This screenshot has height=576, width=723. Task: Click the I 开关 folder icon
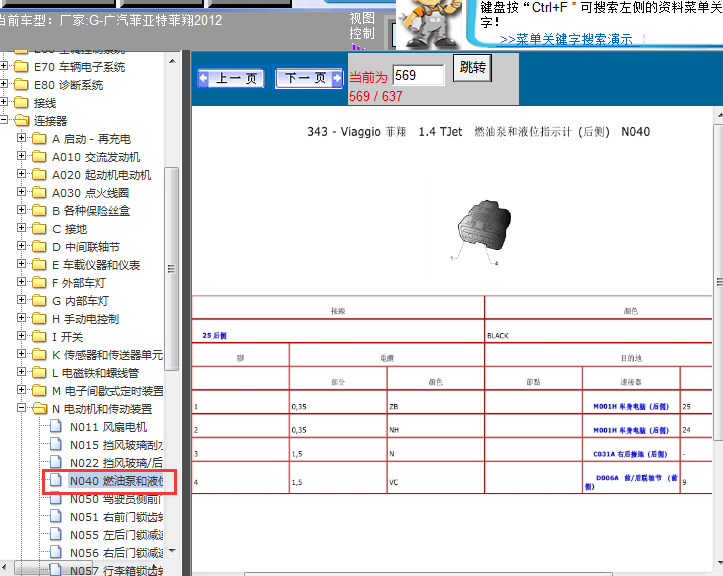click(x=39, y=336)
